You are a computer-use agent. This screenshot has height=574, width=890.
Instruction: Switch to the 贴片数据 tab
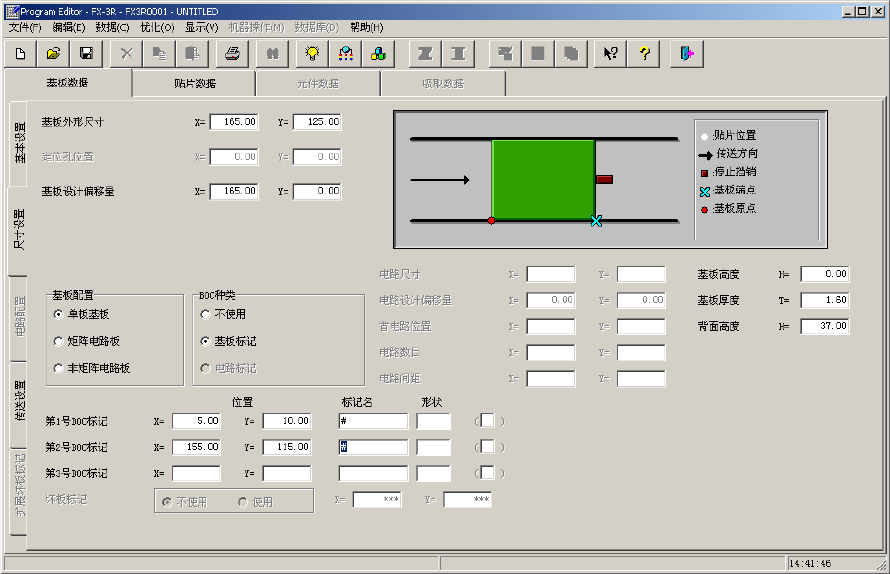(194, 84)
